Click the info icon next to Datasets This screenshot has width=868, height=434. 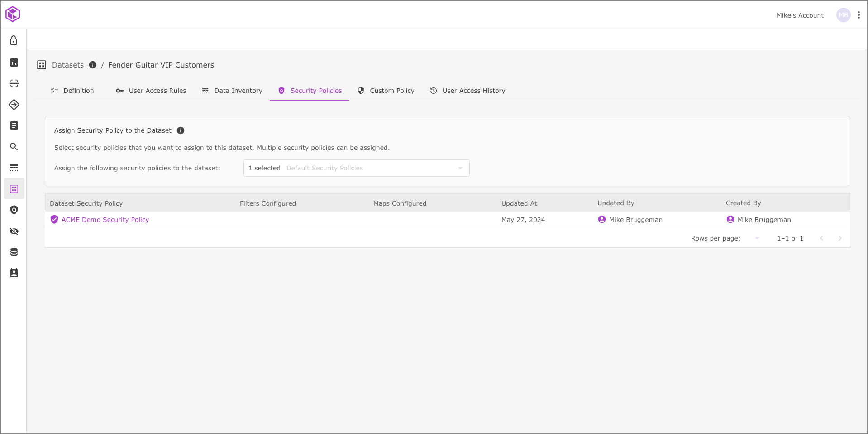tap(93, 65)
